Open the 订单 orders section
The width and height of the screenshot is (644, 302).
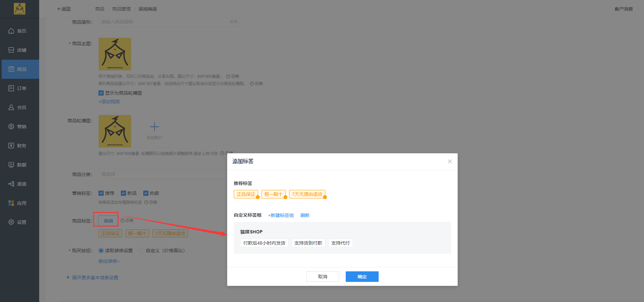[20, 88]
